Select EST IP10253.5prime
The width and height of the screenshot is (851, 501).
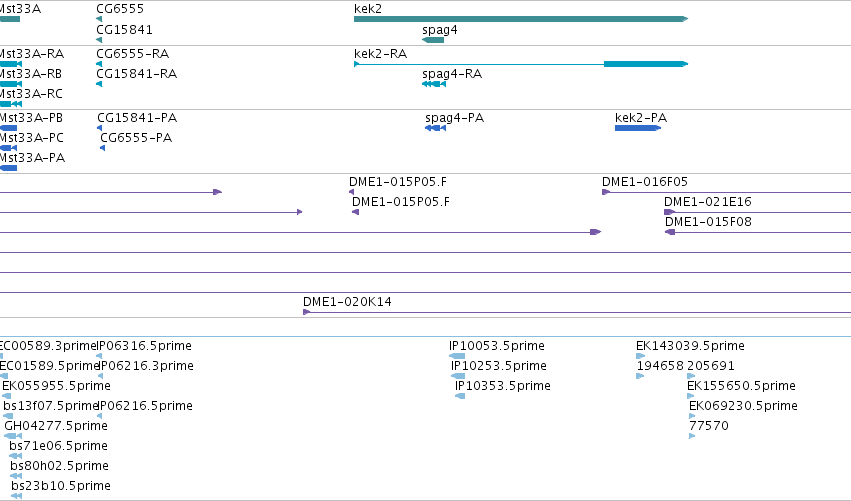[x=458, y=376]
